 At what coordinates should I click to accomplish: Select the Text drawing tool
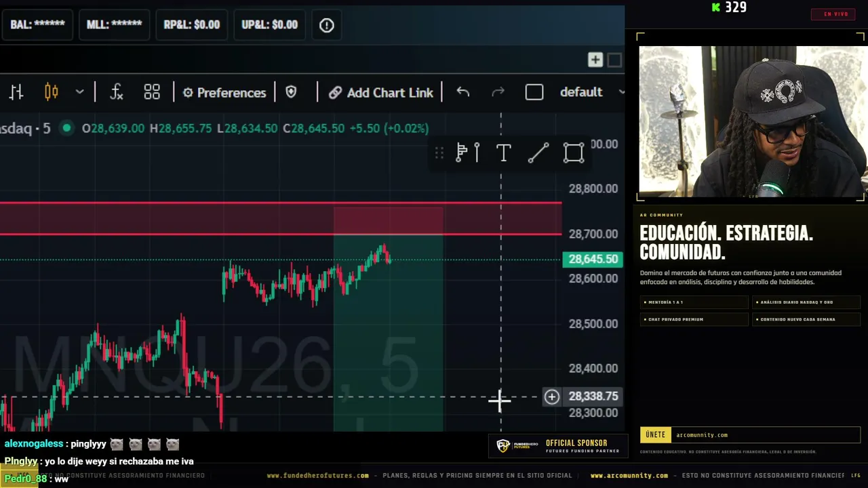503,153
